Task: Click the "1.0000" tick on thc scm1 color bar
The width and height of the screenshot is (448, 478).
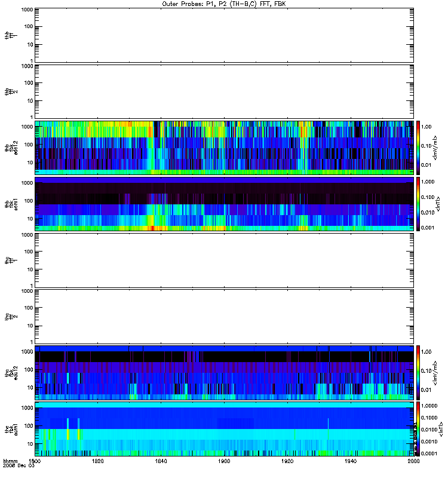Action: (x=429, y=406)
